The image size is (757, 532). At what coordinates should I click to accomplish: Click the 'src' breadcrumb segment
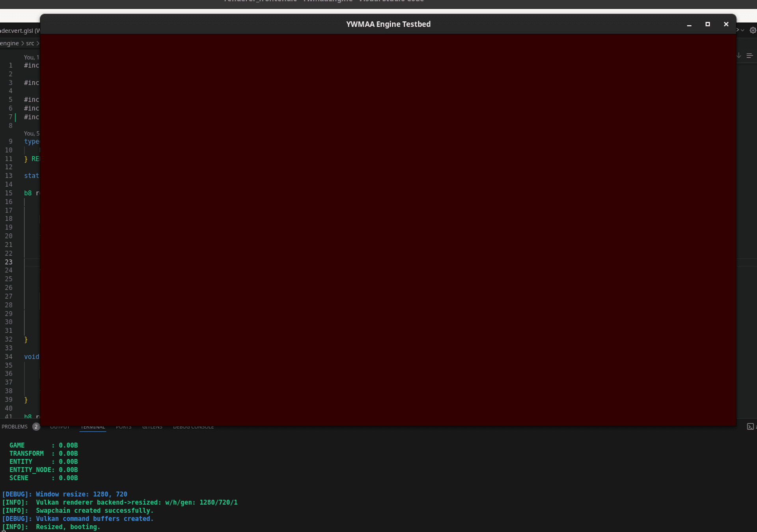(30, 43)
